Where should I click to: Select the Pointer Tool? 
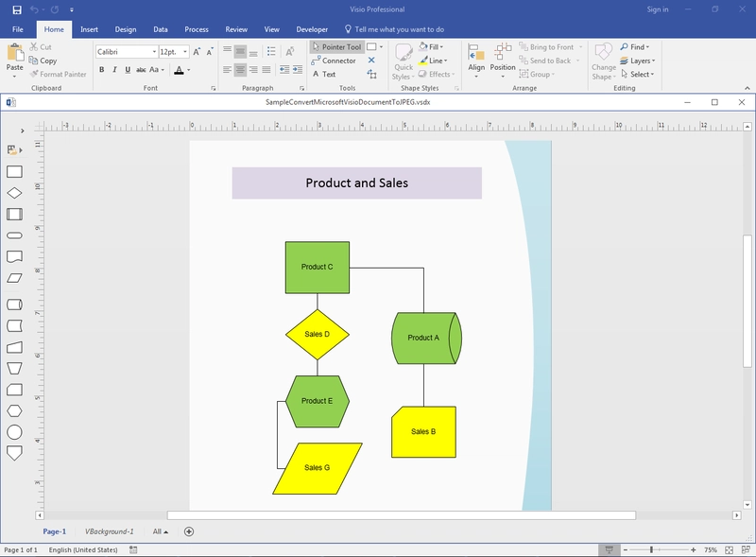pyautogui.click(x=335, y=46)
